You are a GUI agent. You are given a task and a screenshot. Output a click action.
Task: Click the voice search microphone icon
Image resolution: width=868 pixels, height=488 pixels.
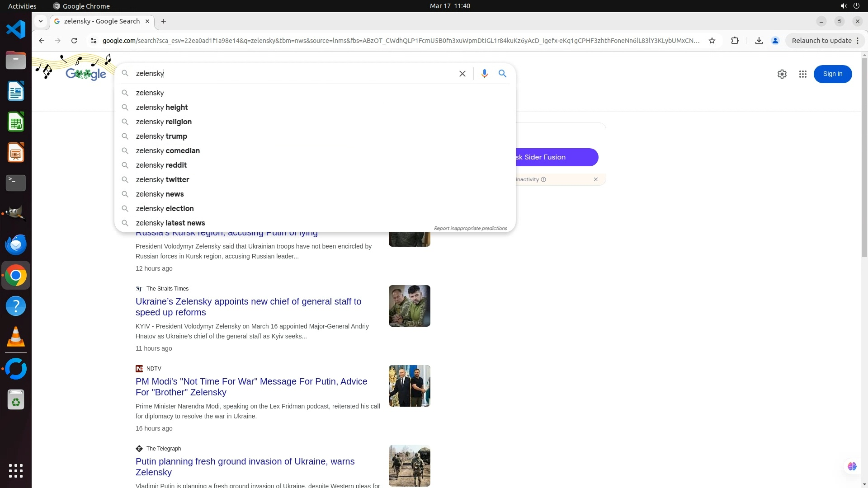[x=484, y=74]
